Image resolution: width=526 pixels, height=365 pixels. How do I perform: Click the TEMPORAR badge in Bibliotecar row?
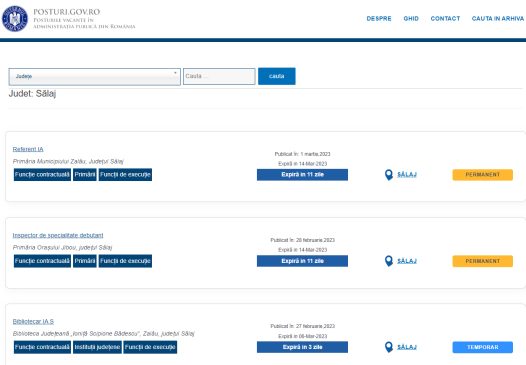point(482,347)
